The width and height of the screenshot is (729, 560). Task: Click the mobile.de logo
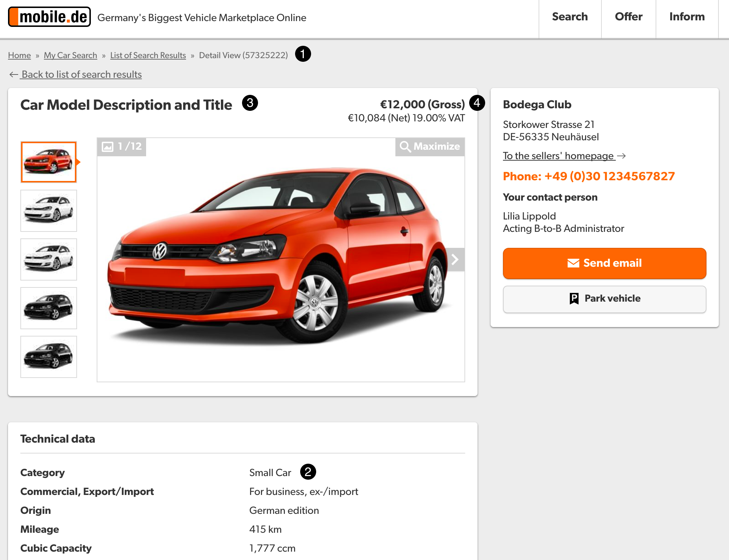click(49, 17)
